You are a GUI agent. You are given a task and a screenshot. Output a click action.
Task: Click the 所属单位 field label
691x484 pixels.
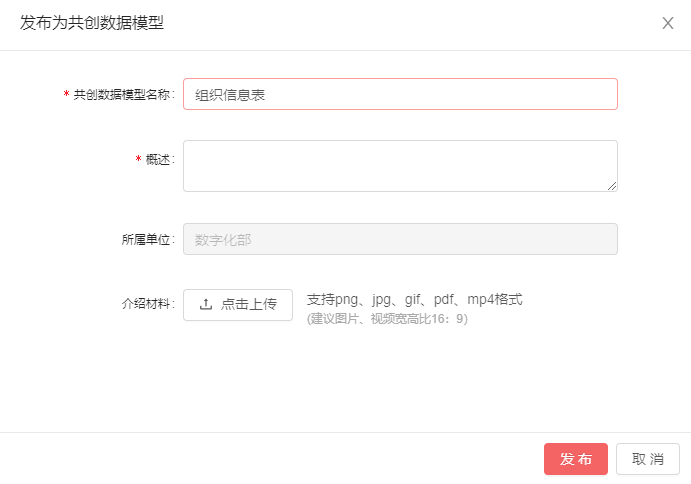[x=148, y=240]
